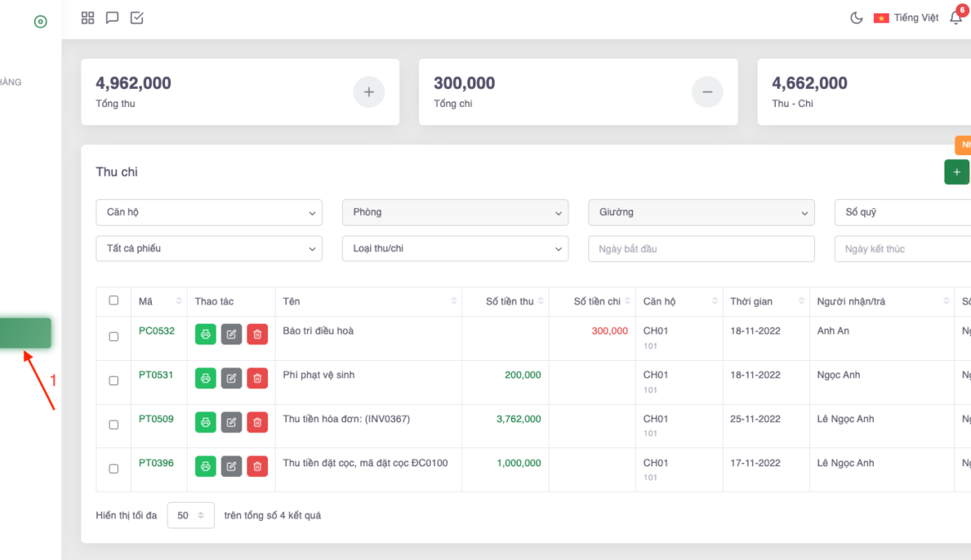The width and height of the screenshot is (971, 560).
Task: Click the plus icon on Tổng thu card
Action: [368, 92]
